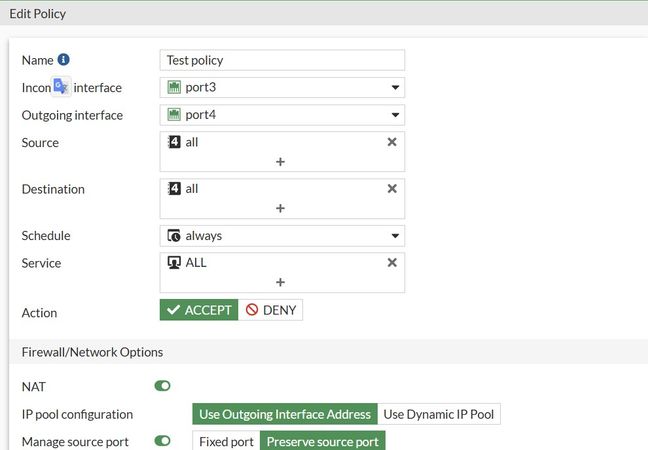Remove 'all' from Source field

click(392, 142)
